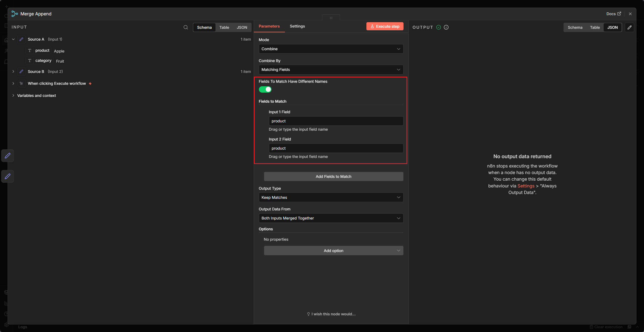Click the Execute step button
The width and height of the screenshot is (644, 332).
(385, 26)
